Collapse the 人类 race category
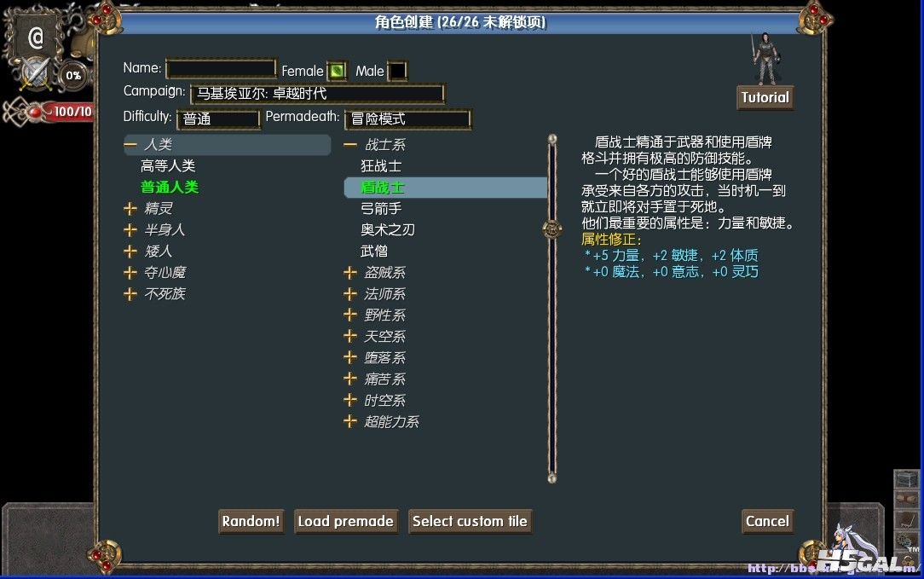This screenshot has width=924, height=579. (x=130, y=144)
